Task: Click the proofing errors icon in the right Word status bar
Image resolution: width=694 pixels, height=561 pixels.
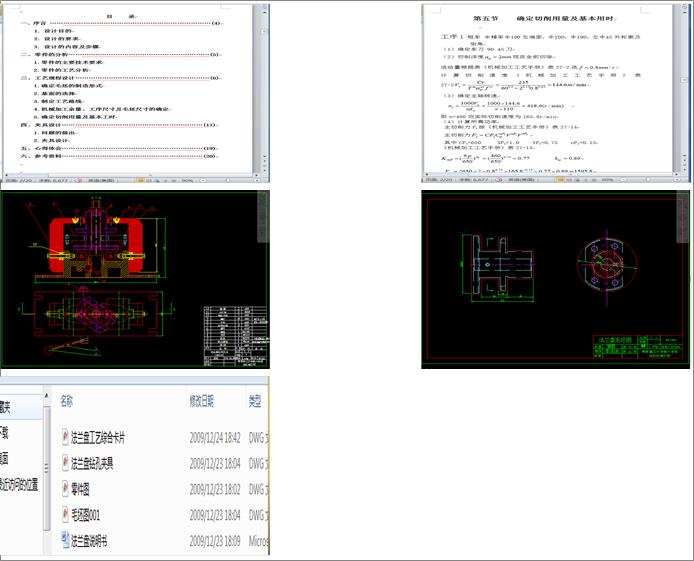Action: point(499,180)
